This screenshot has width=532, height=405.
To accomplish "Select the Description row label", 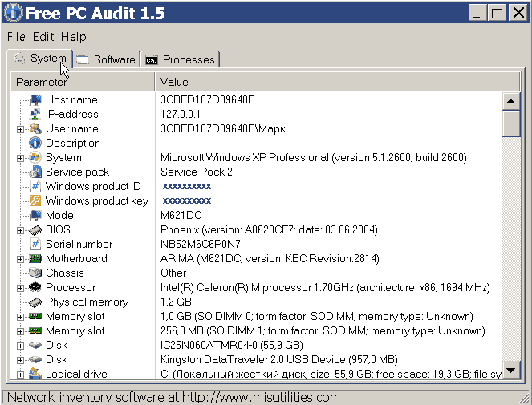I will [x=73, y=143].
